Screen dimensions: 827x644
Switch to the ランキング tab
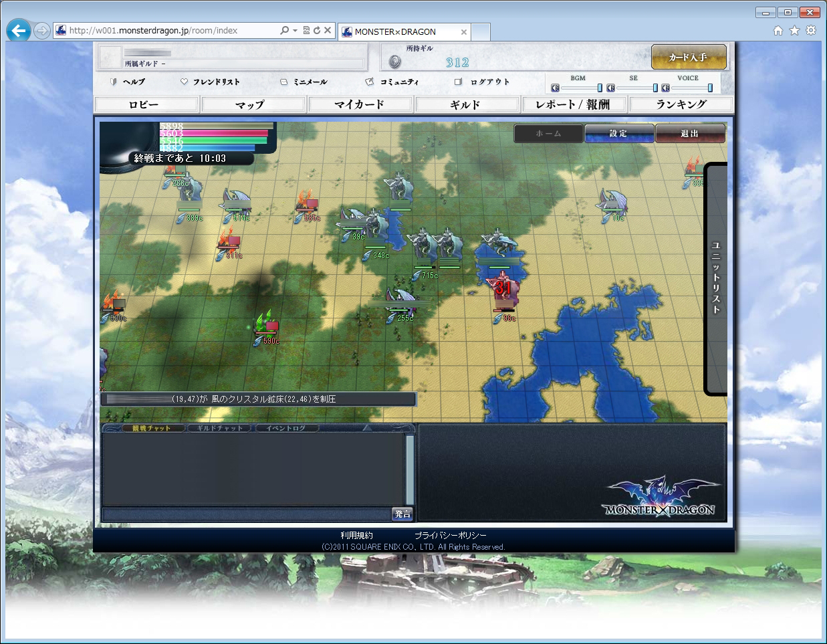coord(681,104)
